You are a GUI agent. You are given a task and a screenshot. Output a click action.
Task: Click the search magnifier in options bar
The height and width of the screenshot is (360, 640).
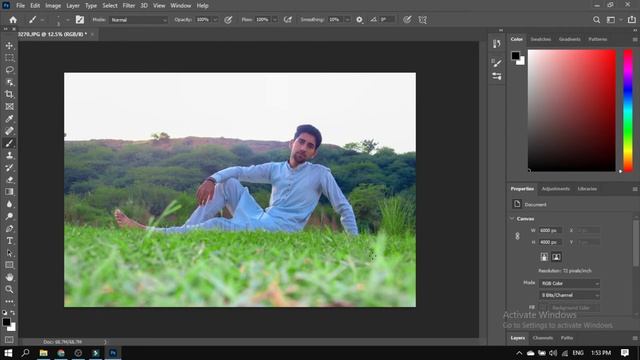pyautogui.click(x=596, y=20)
